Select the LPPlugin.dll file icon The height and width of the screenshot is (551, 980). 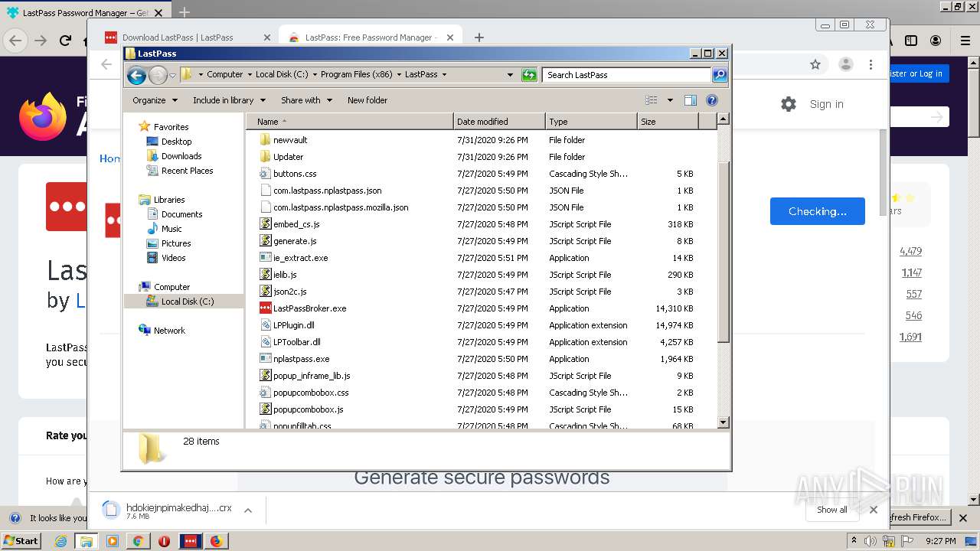coord(266,325)
